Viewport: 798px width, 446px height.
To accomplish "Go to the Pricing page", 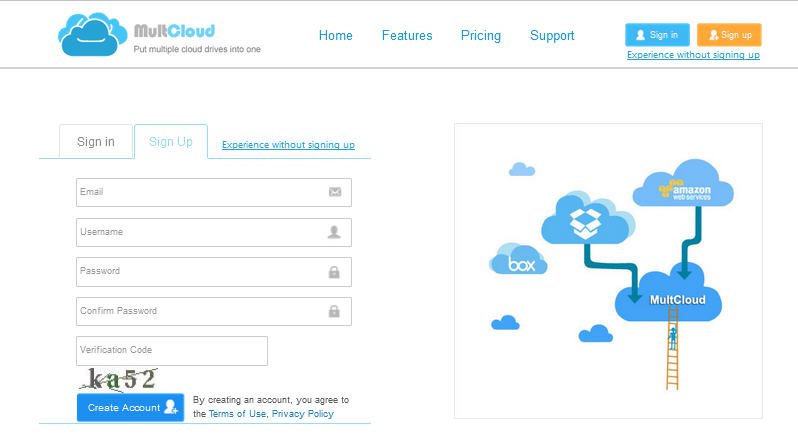I will point(480,36).
